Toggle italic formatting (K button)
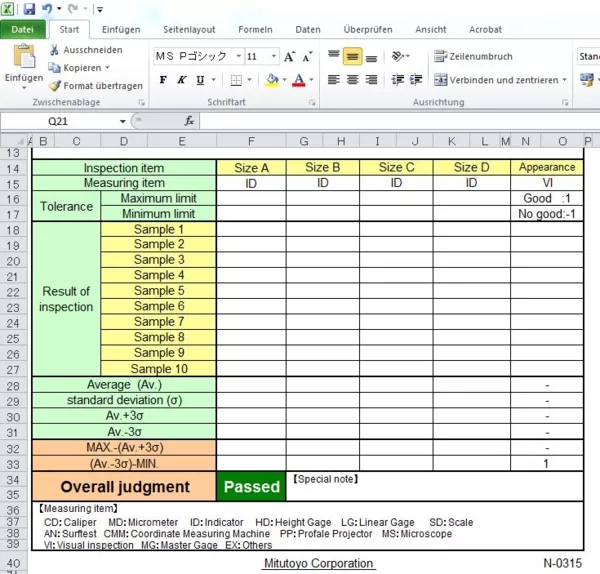 coord(181,80)
